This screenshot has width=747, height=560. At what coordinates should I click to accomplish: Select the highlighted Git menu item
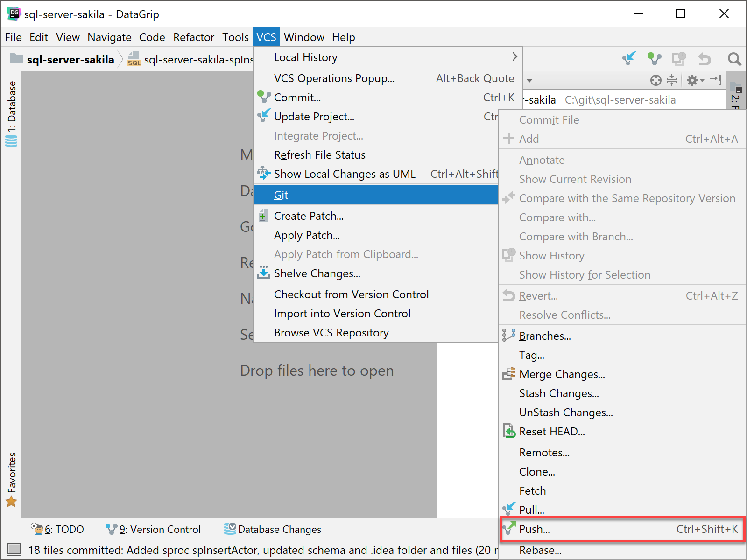pyautogui.click(x=376, y=195)
